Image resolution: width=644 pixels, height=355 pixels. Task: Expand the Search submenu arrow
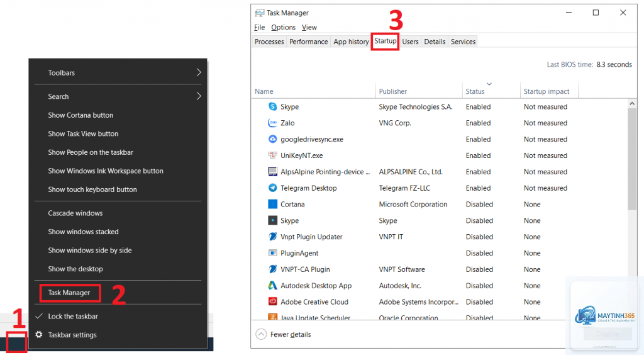(199, 96)
